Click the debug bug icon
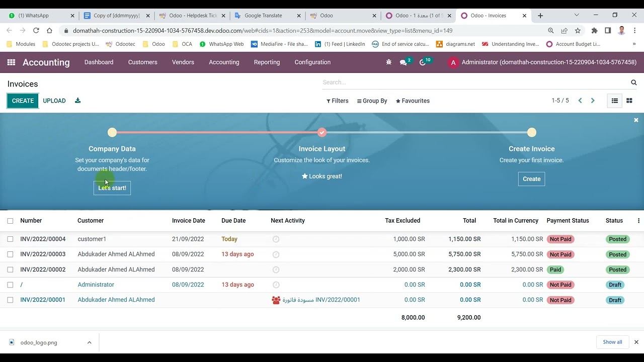This screenshot has width=644, height=362. [388, 62]
